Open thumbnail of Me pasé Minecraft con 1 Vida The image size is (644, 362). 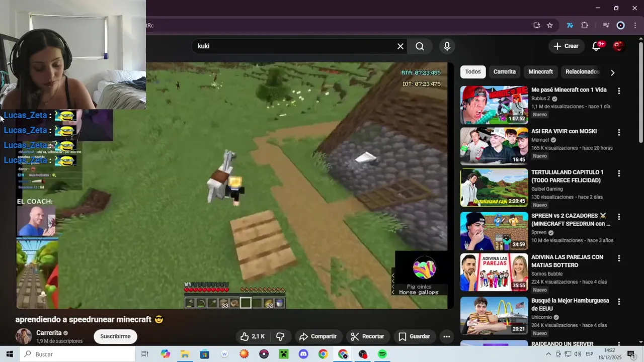click(x=494, y=105)
